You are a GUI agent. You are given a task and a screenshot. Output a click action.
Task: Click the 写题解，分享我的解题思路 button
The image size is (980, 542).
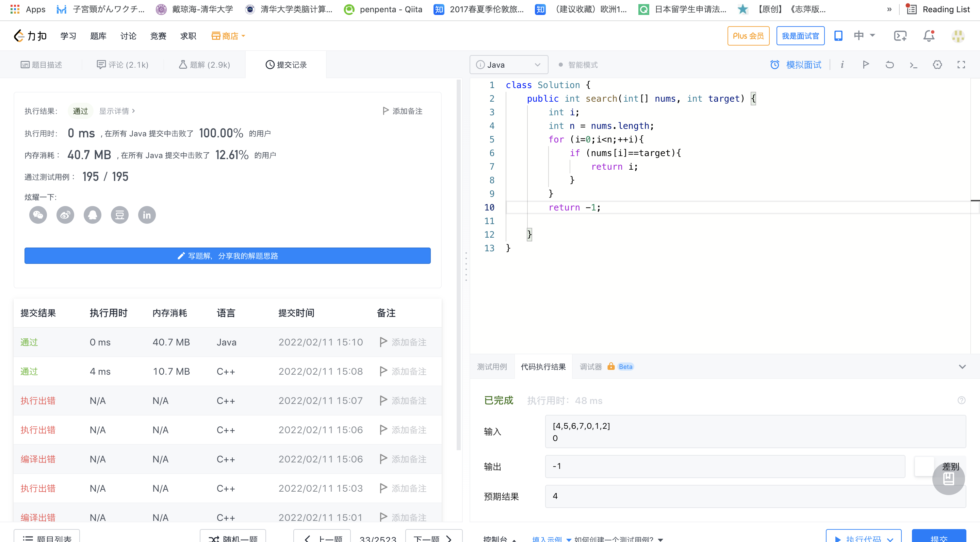(227, 255)
